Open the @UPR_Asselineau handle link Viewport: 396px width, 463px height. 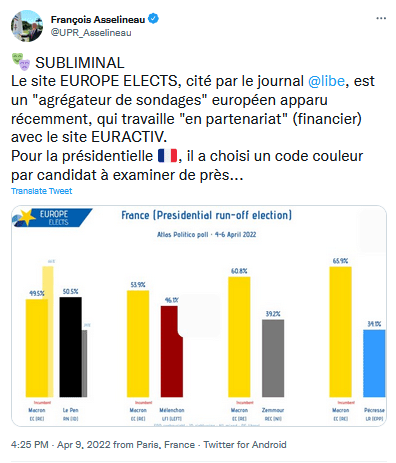click(x=91, y=33)
